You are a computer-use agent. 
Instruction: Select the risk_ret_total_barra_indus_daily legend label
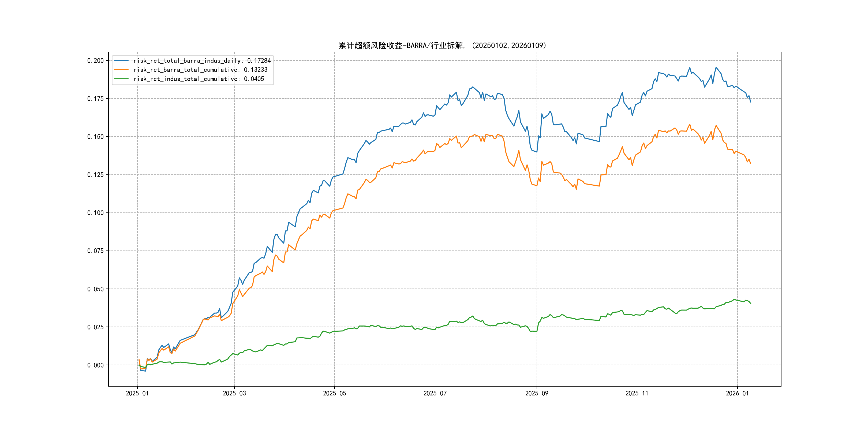tap(202, 61)
